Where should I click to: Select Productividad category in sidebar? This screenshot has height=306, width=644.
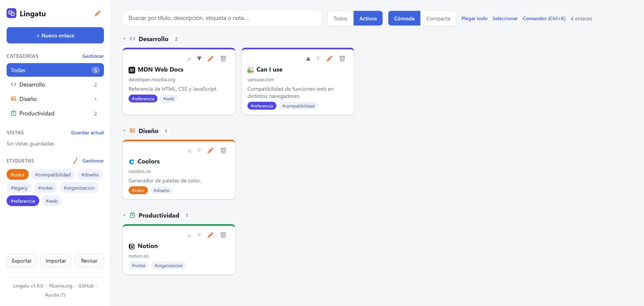point(55,114)
